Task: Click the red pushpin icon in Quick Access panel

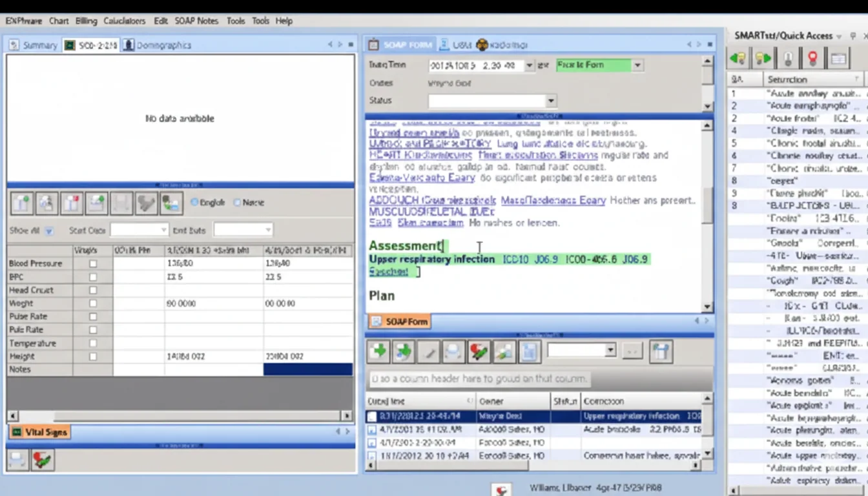Action: pyautogui.click(x=812, y=57)
